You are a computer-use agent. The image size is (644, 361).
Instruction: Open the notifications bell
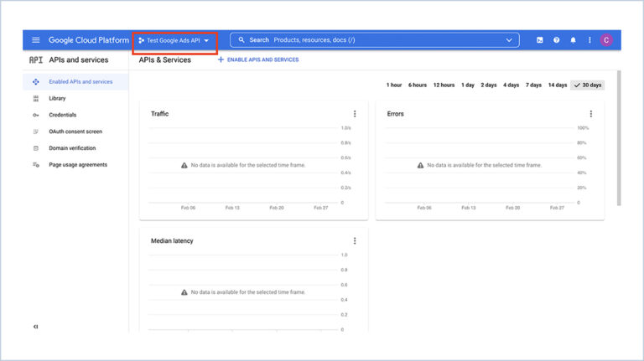tap(573, 40)
